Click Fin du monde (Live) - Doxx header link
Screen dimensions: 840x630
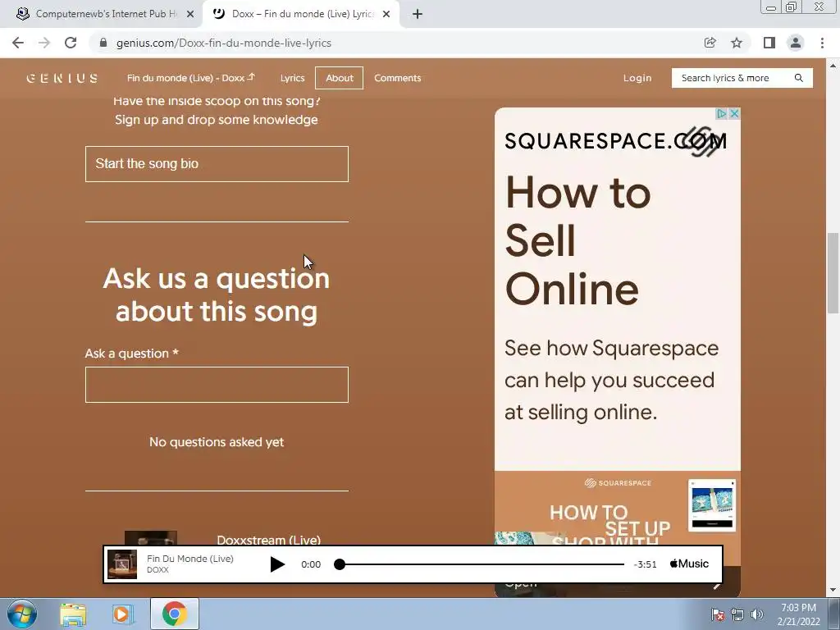[x=191, y=78]
